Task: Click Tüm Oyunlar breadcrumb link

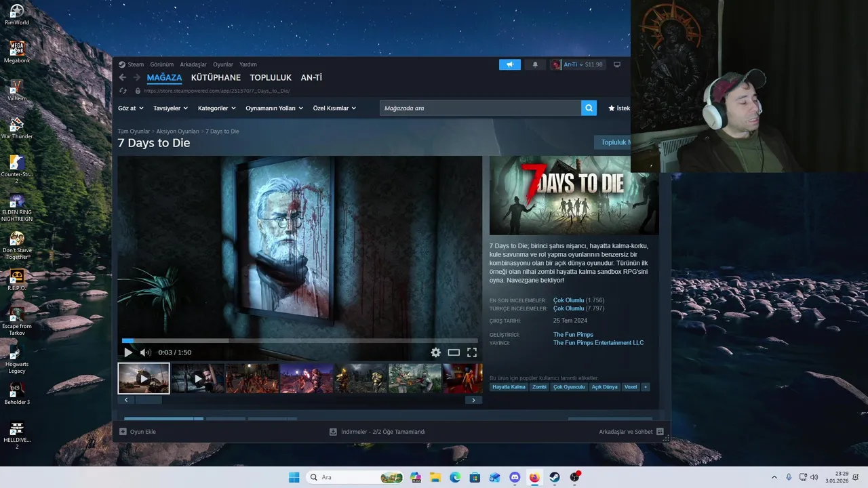Action: coord(134,131)
